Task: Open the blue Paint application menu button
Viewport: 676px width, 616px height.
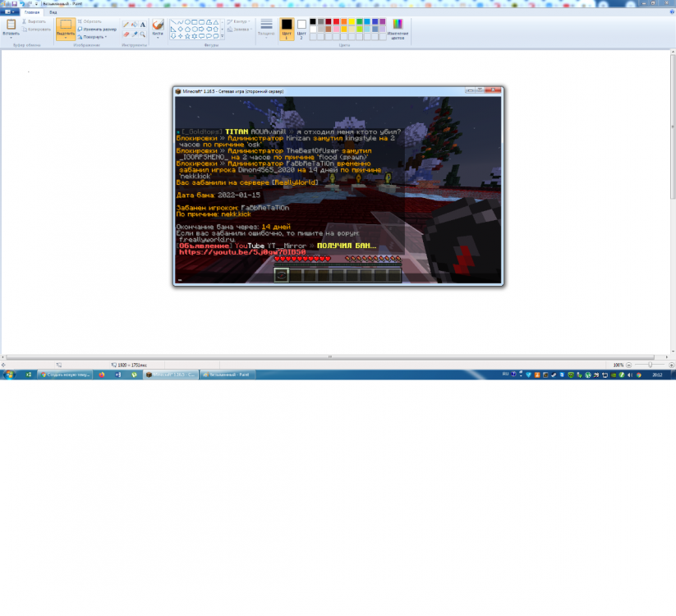Action: [x=10, y=12]
